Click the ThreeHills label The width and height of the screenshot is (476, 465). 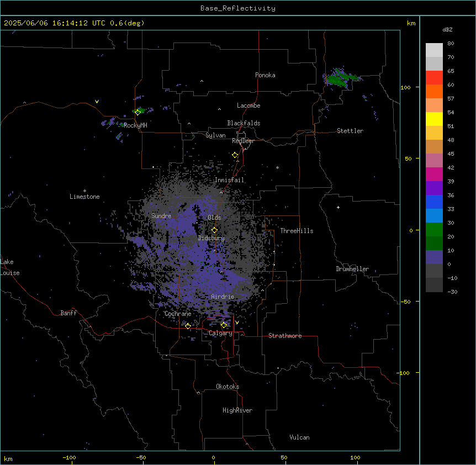[x=297, y=231]
